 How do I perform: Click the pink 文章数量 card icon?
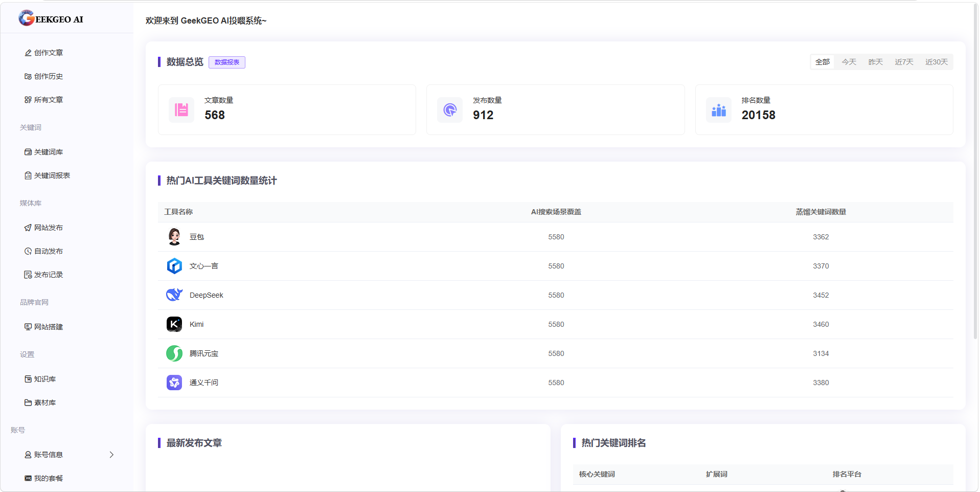tap(181, 110)
